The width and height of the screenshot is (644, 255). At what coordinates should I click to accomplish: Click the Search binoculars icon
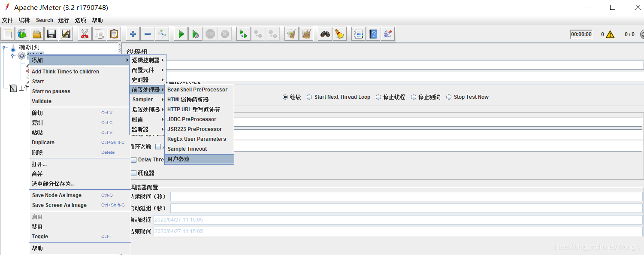tap(325, 33)
